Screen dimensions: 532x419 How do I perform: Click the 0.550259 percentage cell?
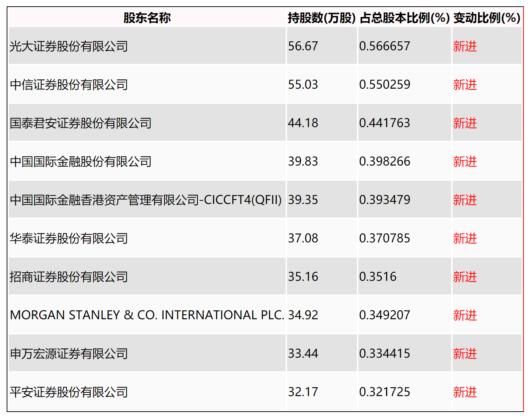[x=385, y=85]
